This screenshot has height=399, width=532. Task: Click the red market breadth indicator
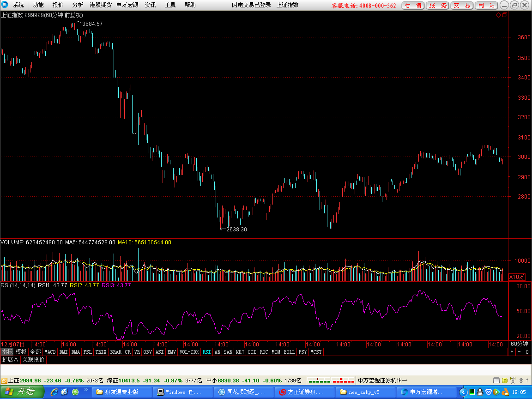[x=344, y=381]
